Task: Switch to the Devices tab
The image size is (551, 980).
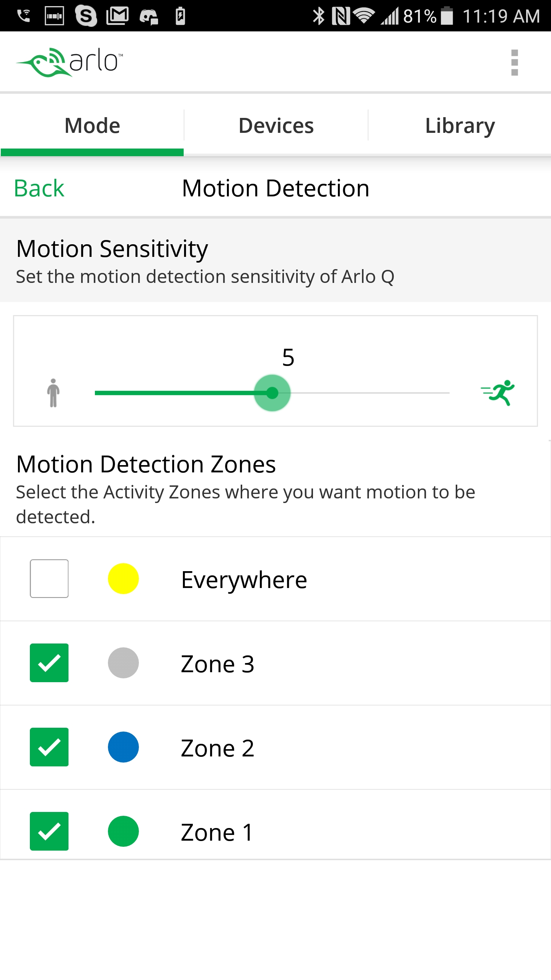Action: click(276, 126)
